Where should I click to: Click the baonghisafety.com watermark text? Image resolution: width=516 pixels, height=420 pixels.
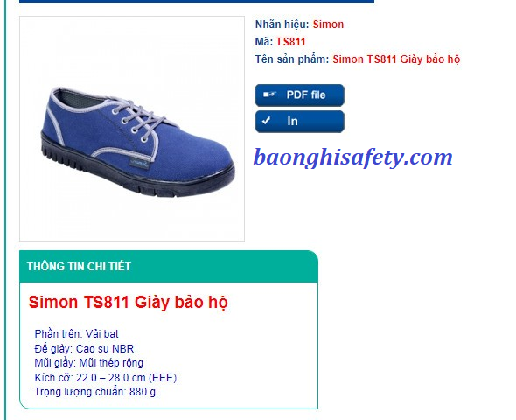pyautogui.click(x=352, y=157)
